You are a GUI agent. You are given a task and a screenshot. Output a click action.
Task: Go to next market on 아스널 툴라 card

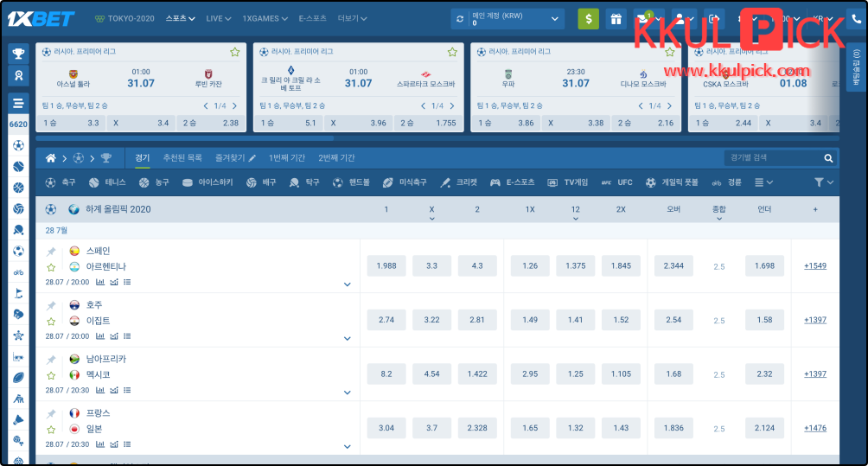click(x=234, y=105)
